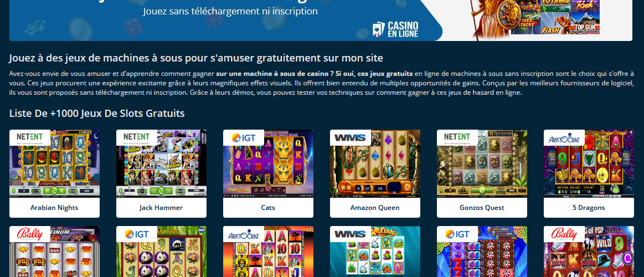Click the NetEnt logo on Jack Hammer
Screen dimensions: 644x277
136,138
